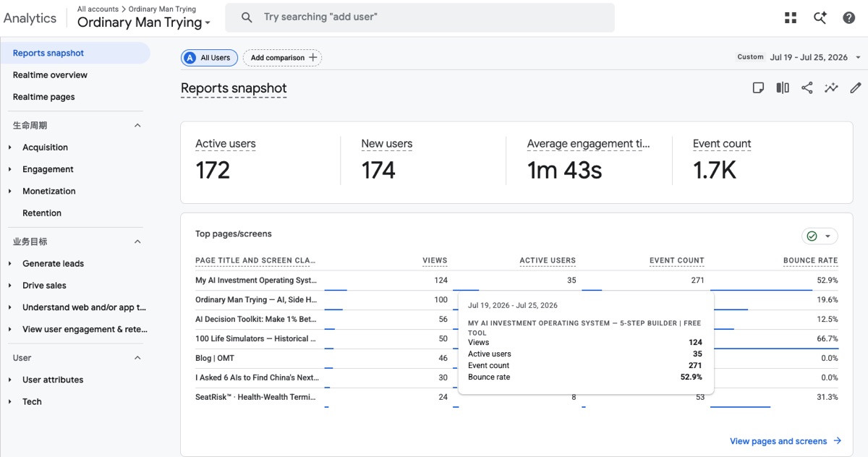Click the Add comparison button
The image size is (868, 457).
pos(282,58)
